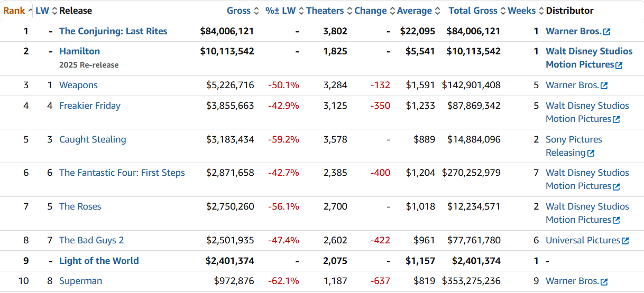Screen dimensions: 644x293
Task: Click external link icon in The Roses' distributor cell
Action: 616,220
